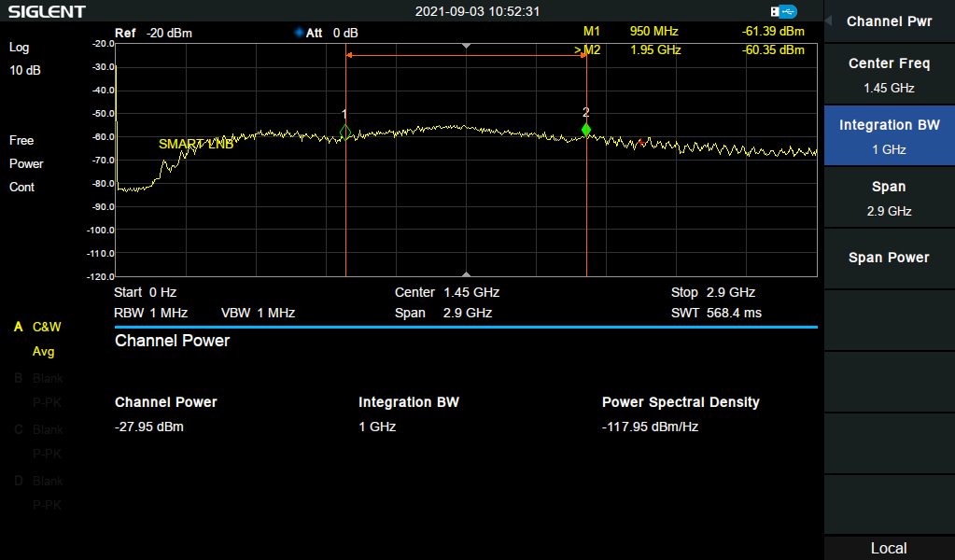
Task: Click the Ref -20 dBm level readout
Action: pyautogui.click(x=153, y=33)
